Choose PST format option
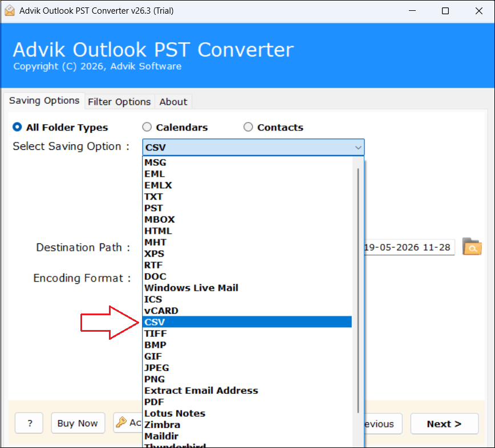Screen dimensions: 495x448 247,208
